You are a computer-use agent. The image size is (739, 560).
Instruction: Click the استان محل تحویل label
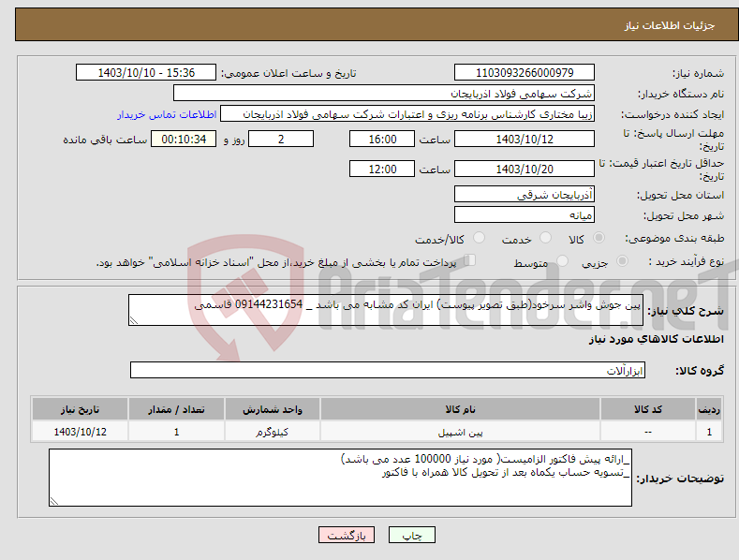681,195
